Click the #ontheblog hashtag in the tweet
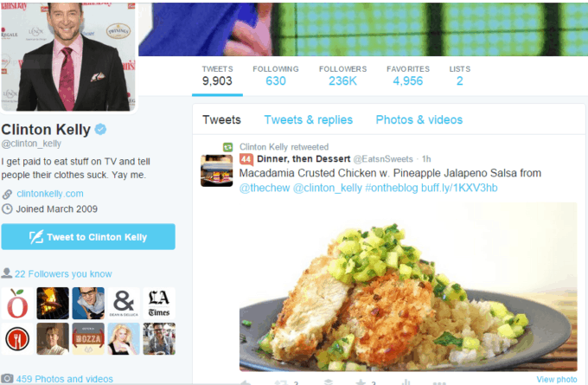This screenshot has height=385, width=588. pyautogui.click(x=392, y=188)
